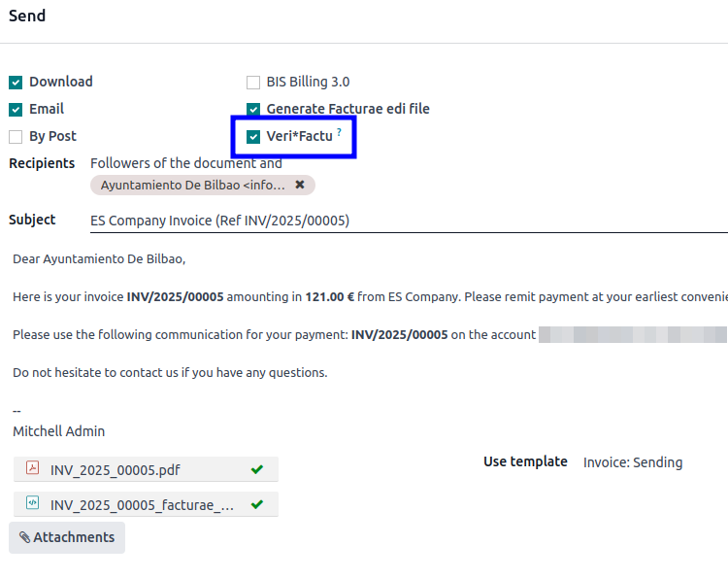Uncheck Generate Facturae edi file
This screenshot has width=728, height=579.
pyautogui.click(x=253, y=110)
